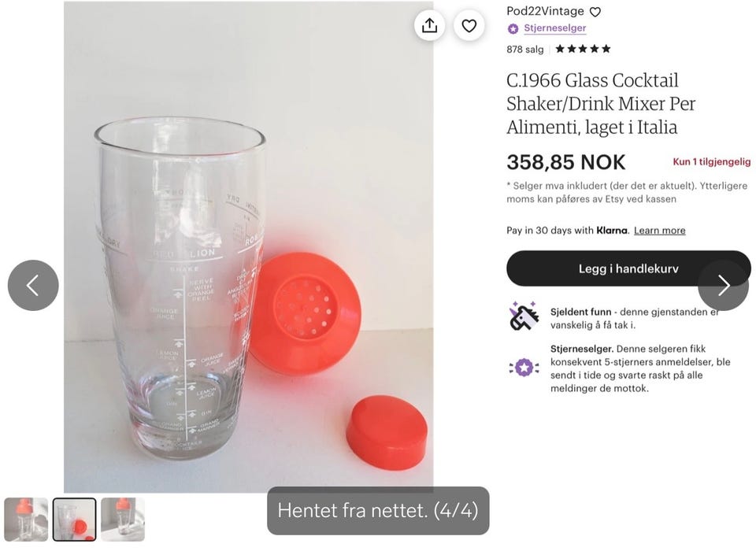
Task: Select first thumbnail of shaker with lid
Action: point(26,520)
